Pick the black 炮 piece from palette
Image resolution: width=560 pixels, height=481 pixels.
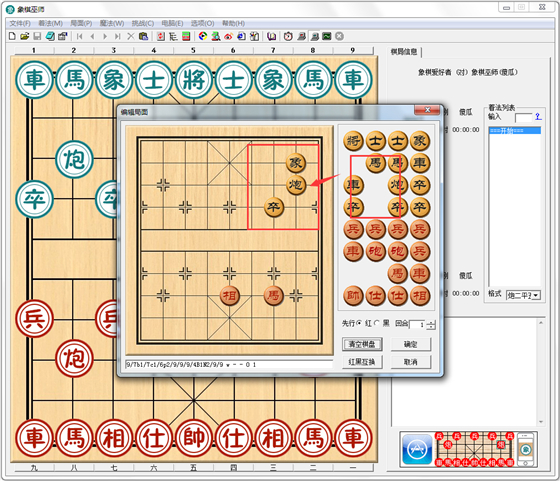click(x=398, y=185)
